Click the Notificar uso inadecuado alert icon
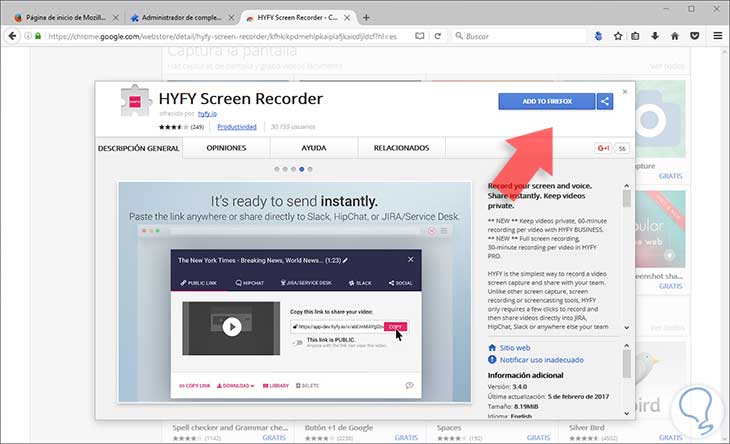The height and width of the screenshot is (444, 730). 492,360
